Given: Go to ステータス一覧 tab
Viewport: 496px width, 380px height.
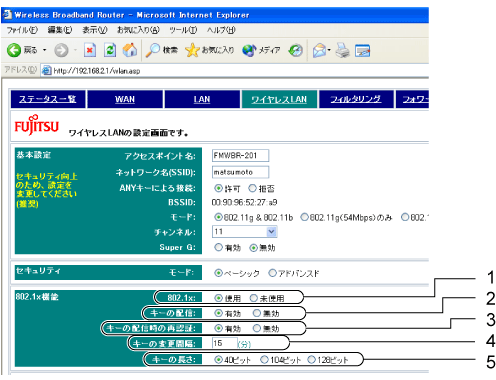Looking at the screenshot, I should point(48,99).
